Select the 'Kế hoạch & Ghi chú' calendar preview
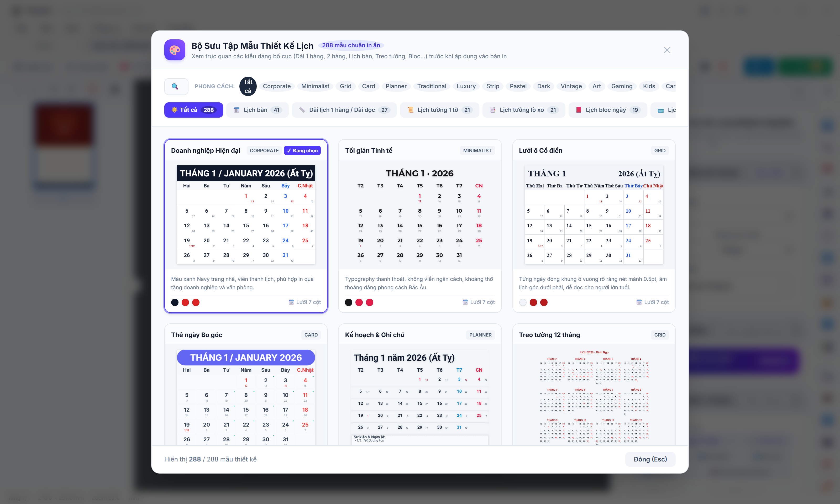 pyautogui.click(x=420, y=397)
